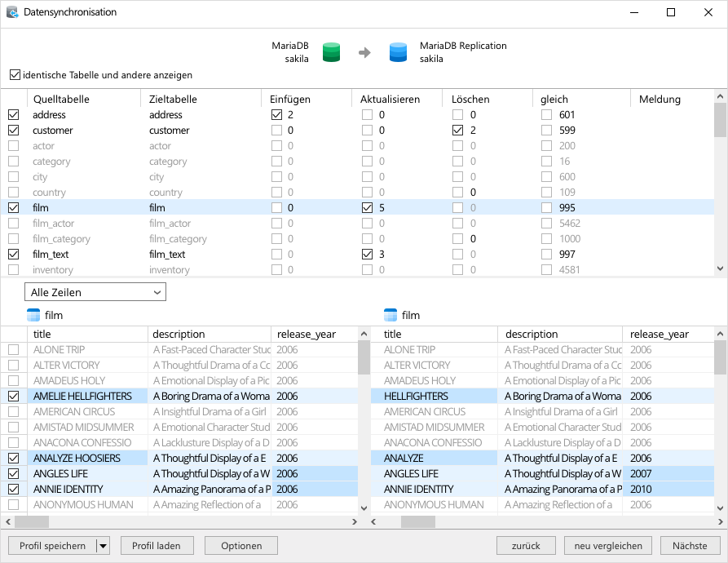
Task: Click the table list scroll down arrow
Action: pos(720,268)
